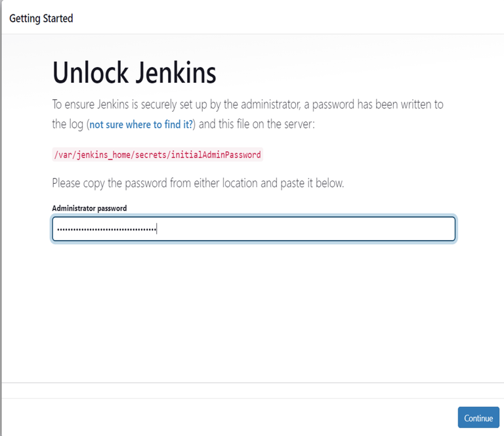504x436 pixels.
Task: Click the Continue button
Action: (x=478, y=418)
